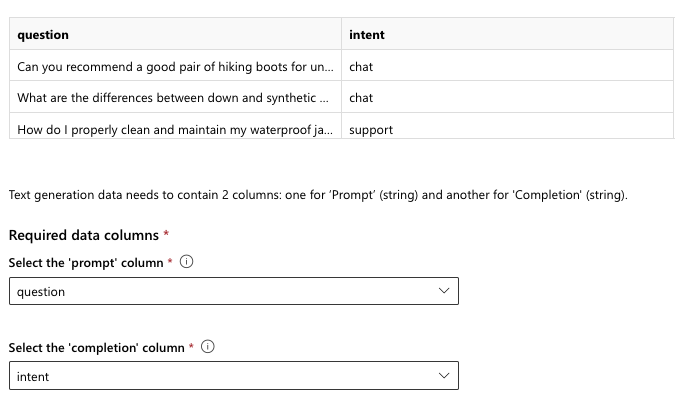Click the red asterisk after 'Required data columns'
Image resolution: width=684 pixels, height=405 pixels.
coord(165,234)
